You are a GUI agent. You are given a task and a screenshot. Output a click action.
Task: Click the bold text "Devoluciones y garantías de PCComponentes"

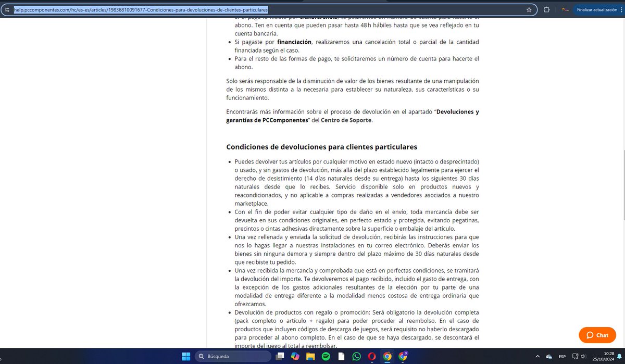353,116
